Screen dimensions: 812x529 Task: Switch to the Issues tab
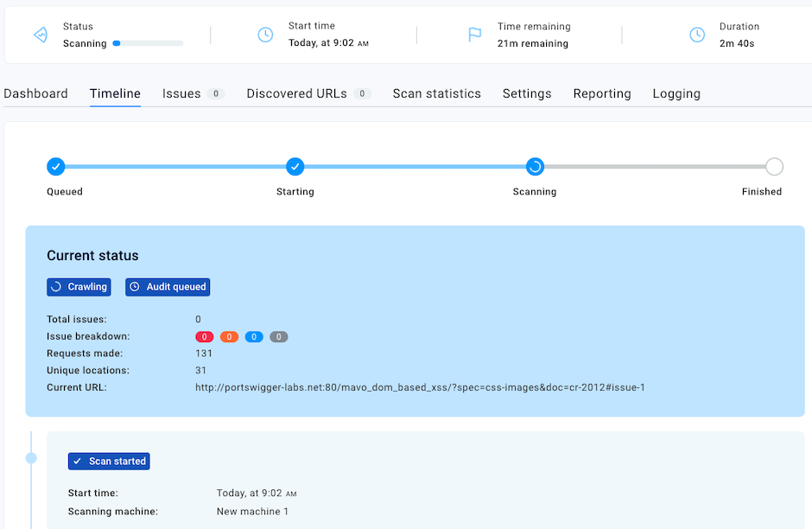(x=181, y=93)
